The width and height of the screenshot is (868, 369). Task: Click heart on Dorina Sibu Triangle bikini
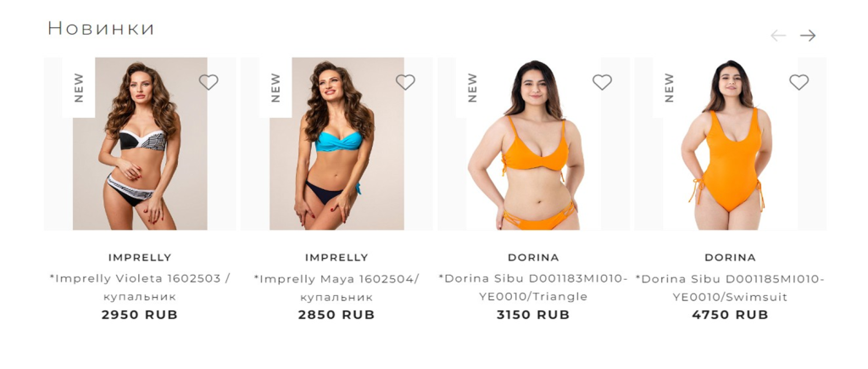click(603, 82)
